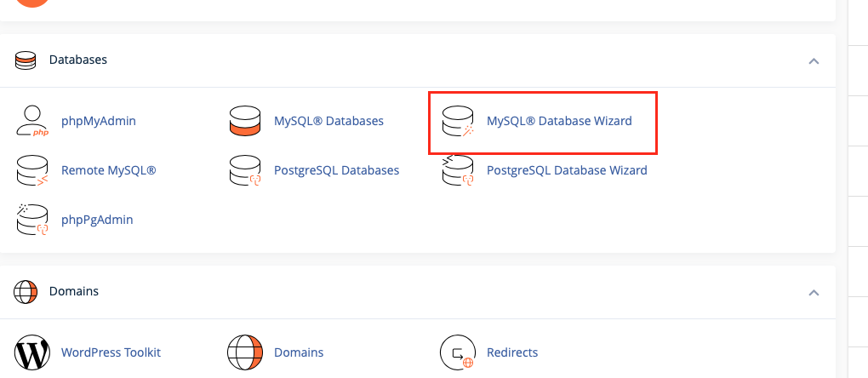Viewport: 868px width, 378px height.
Task: Click the WordPress Toolkit logo icon
Action: click(x=32, y=352)
